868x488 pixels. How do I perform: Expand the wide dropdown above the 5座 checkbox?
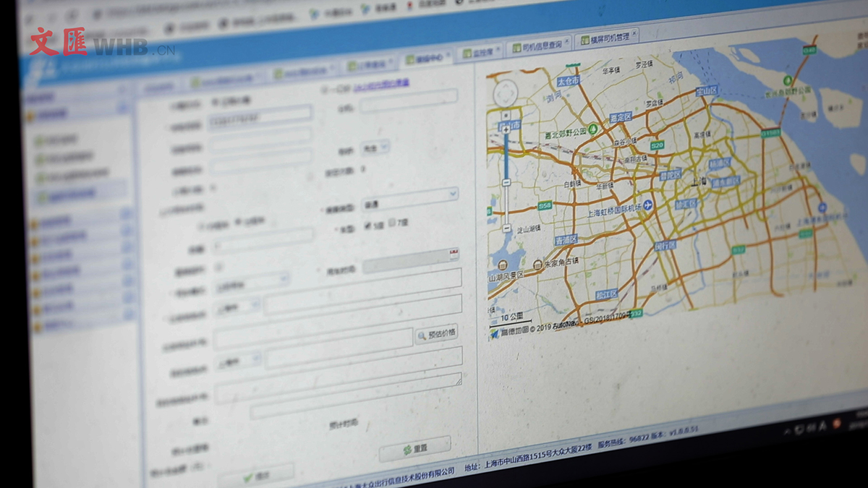point(409,195)
